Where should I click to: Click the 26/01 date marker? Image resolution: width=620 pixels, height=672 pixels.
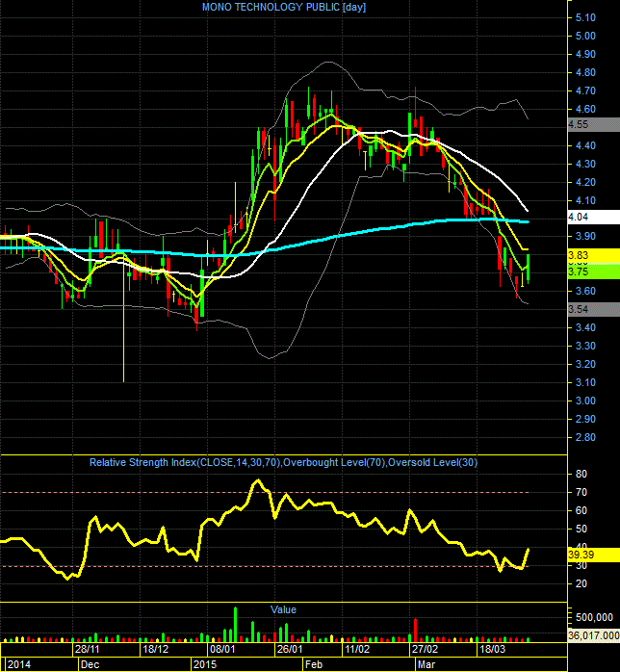pyautogui.click(x=290, y=649)
